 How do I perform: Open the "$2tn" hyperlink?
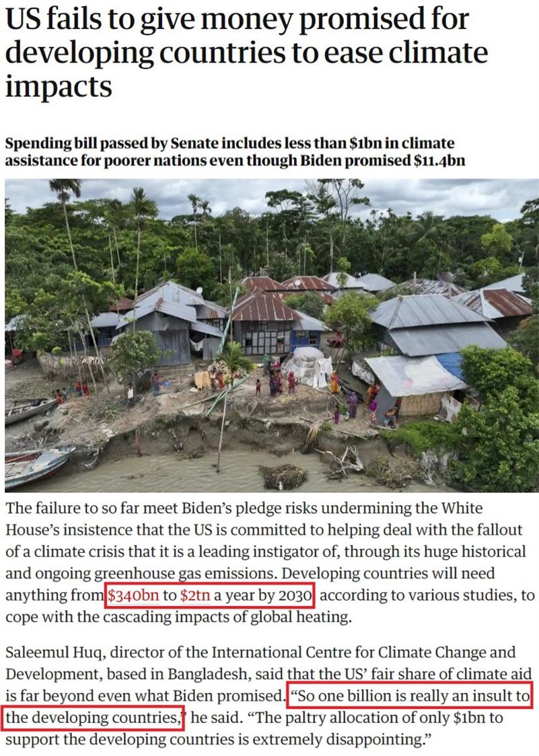(x=195, y=595)
